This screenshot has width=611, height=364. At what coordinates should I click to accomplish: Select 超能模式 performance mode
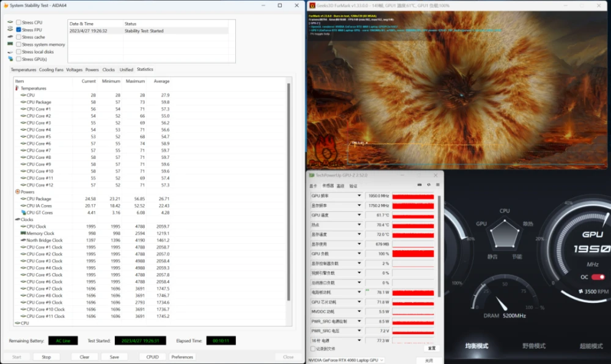[591, 346]
